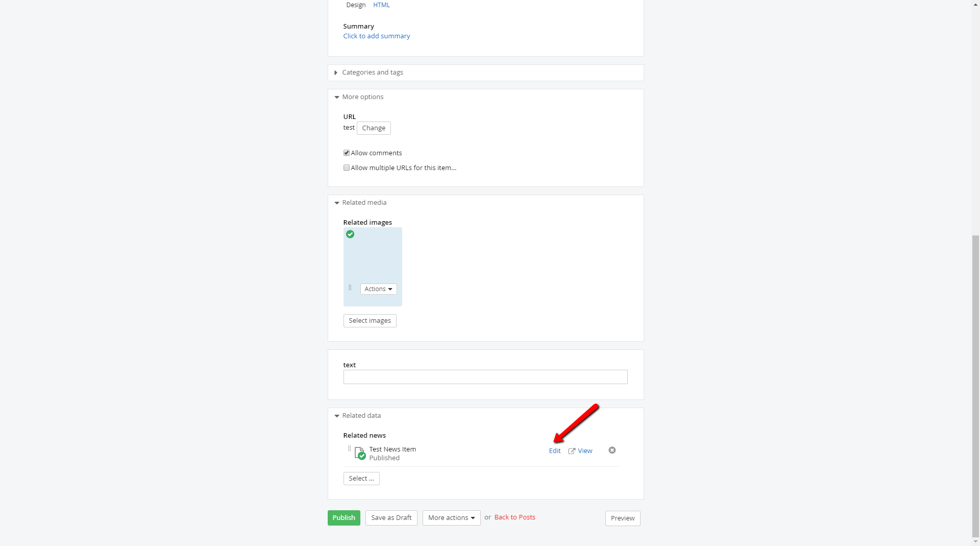
Task: Open the More actions dropdown
Action: point(451,518)
